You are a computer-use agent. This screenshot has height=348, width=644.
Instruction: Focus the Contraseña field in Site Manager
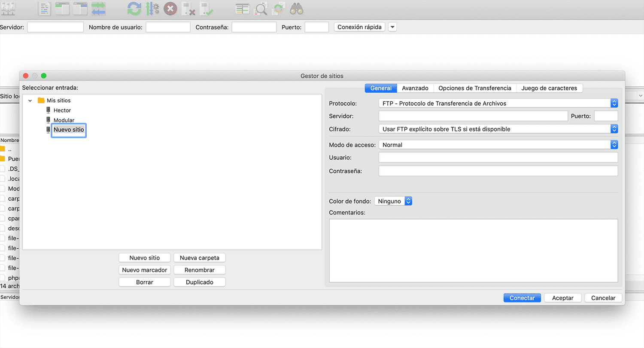(498, 171)
